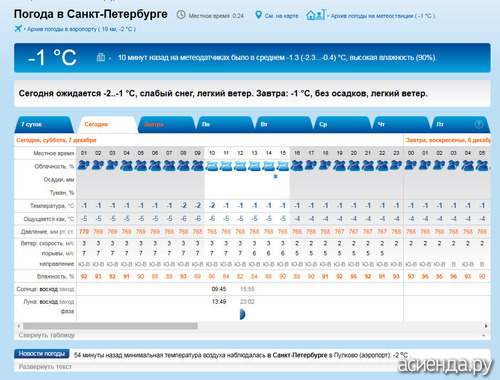The width and height of the screenshot is (500, 380).
Task: Click the weather station house icon
Action: (316, 15)
